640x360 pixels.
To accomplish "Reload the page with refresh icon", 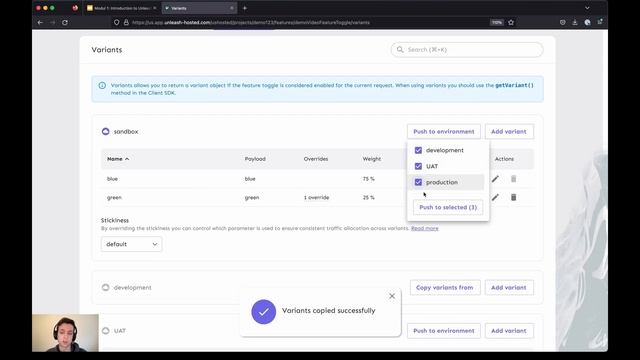I will click(65, 22).
